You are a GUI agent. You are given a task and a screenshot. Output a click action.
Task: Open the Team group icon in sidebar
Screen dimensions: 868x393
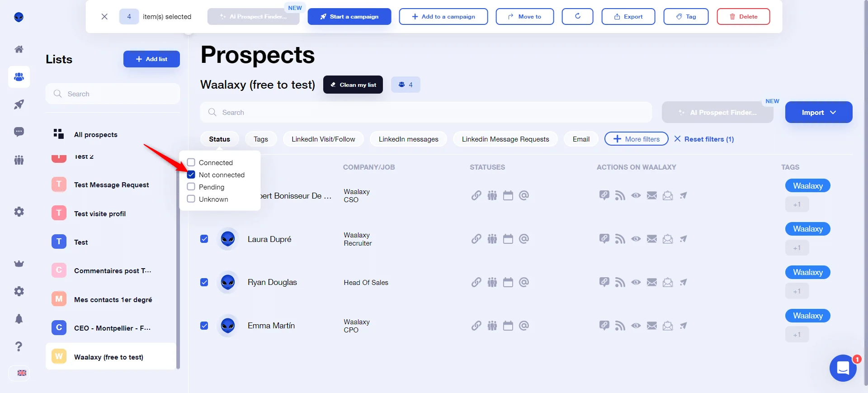point(19,160)
